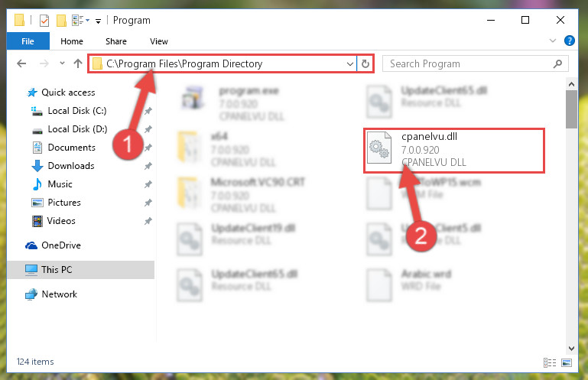
Task: Open the File menu
Action: [x=28, y=41]
